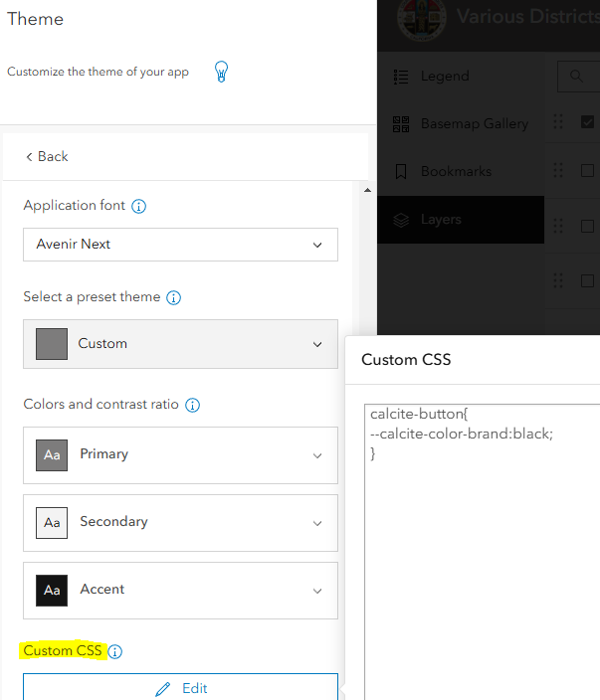Expand the Secondary color section
The width and height of the screenshot is (600, 700).
[x=180, y=523]
